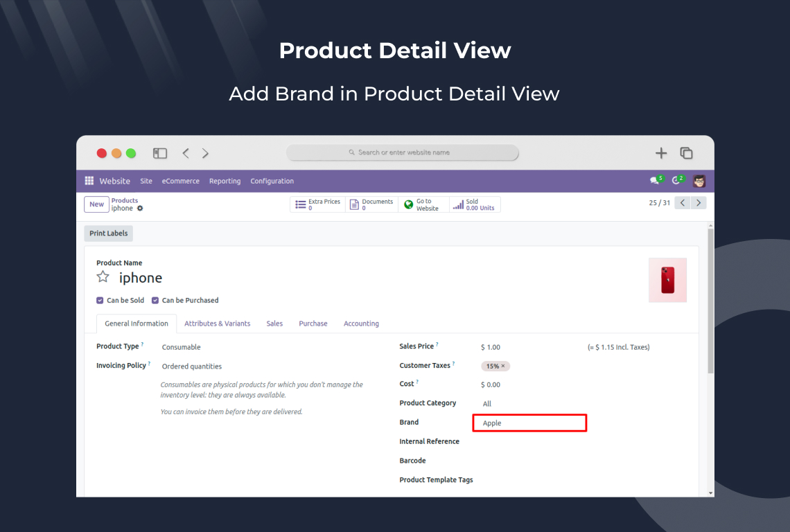Click Customer Taxes help question mark
The height and width of the screenshot is (532, 790).
(453, 363)
